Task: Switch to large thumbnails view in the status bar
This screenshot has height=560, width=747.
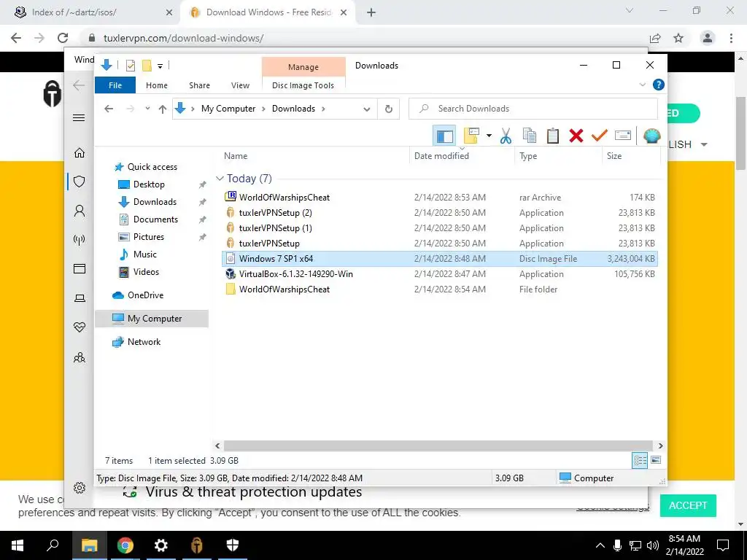Action: tap(656, 460)
